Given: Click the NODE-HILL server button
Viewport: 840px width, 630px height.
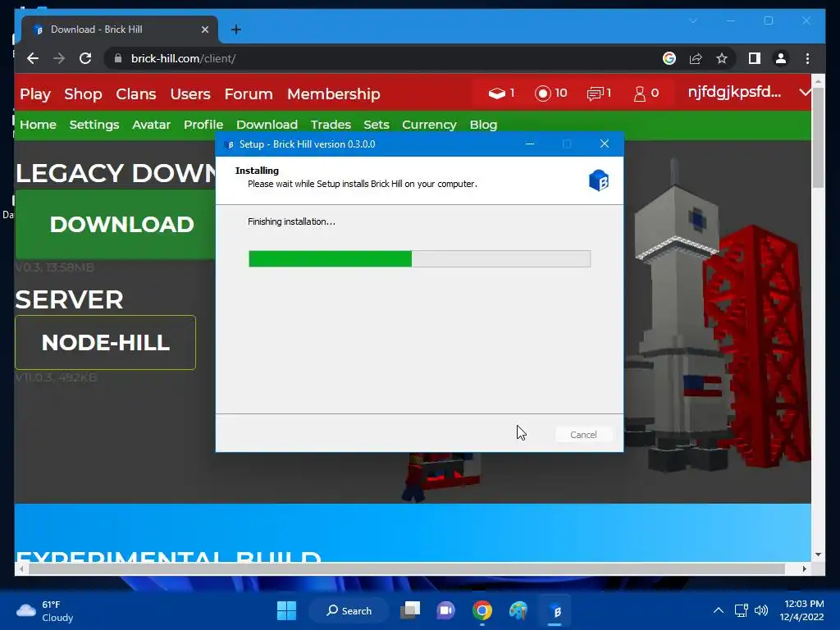Looking at the screenshot, I should tap(106, 342).
